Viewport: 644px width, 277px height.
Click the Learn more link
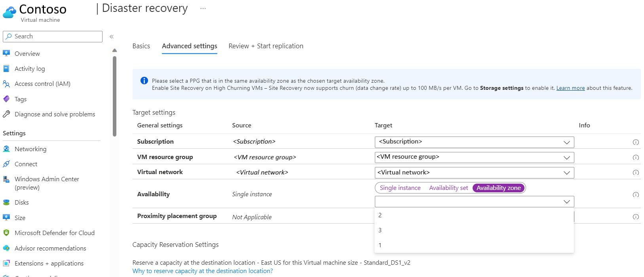tap(570, 88)
